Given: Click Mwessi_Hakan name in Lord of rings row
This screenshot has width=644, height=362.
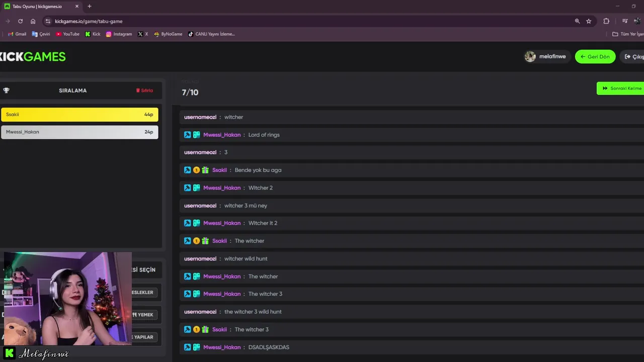Looking at the screenshot, I should tap(222, 135).
